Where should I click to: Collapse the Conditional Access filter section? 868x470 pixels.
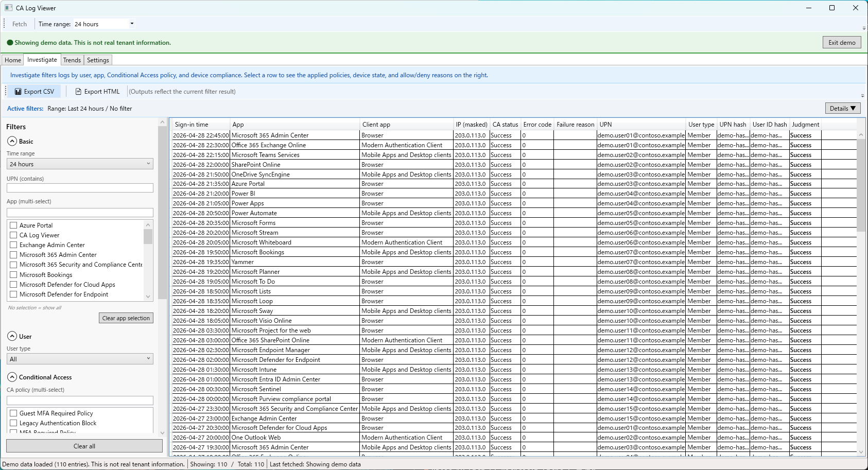click(x=11, y=377)
